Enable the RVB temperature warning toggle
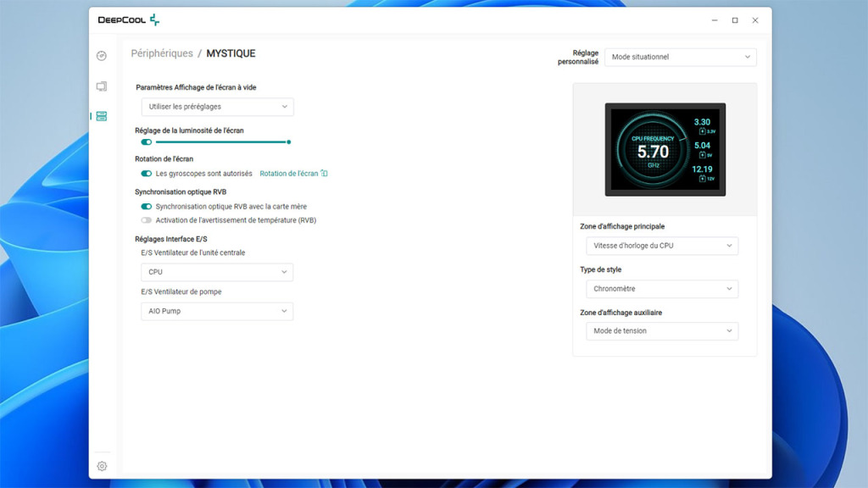868x488 pixels. coord(147,220)
